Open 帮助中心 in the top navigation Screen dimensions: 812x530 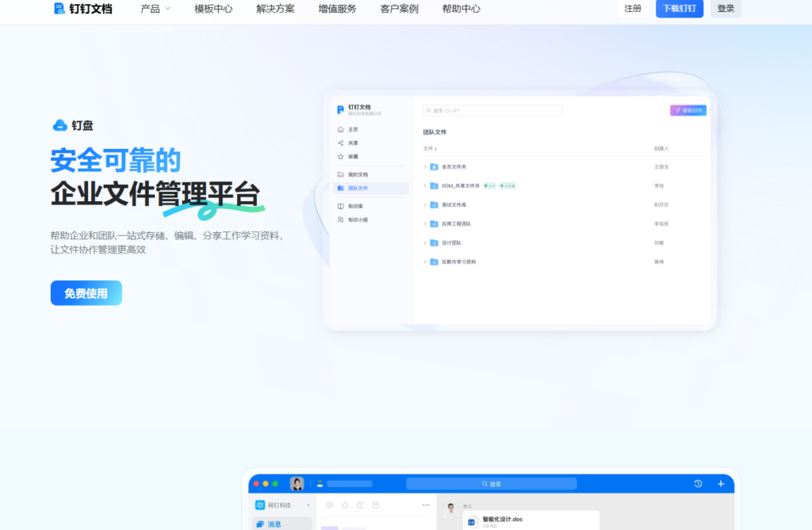(x=460, y=10)
